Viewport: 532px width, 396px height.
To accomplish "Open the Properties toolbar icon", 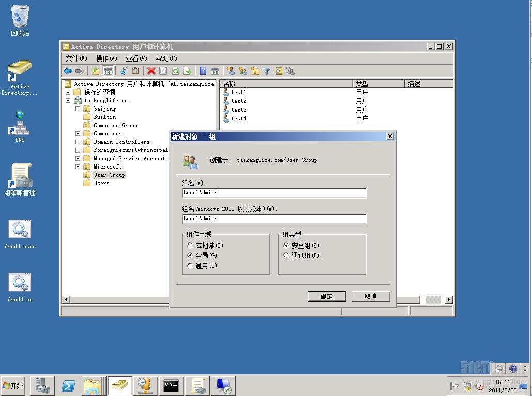I will click(x=163, y=71).
